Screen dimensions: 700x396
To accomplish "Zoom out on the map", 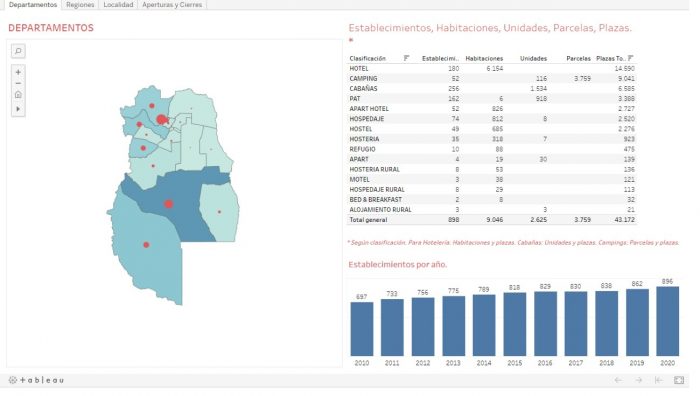I will click(18, 83).
